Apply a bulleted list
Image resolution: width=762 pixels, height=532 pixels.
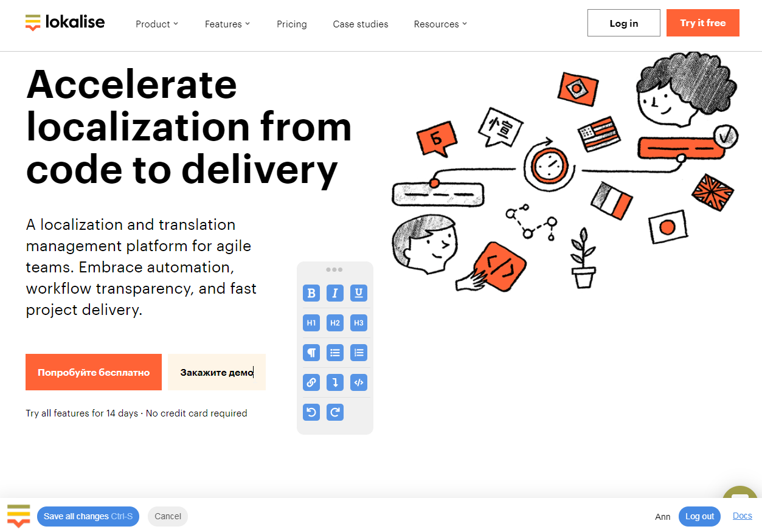[x=334, y=352]
